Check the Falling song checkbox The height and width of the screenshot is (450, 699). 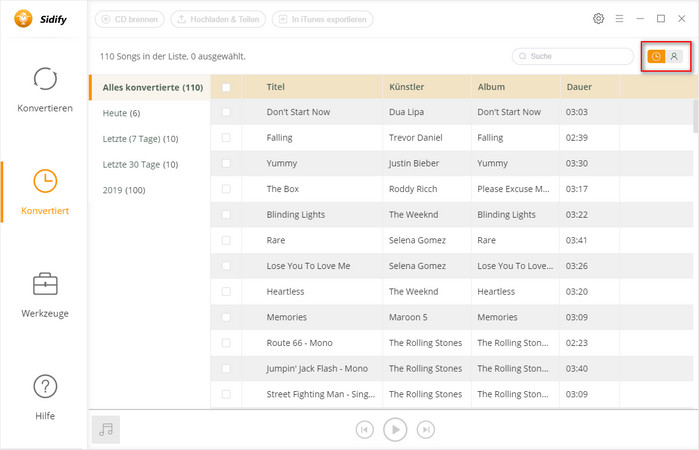(226, 137)
